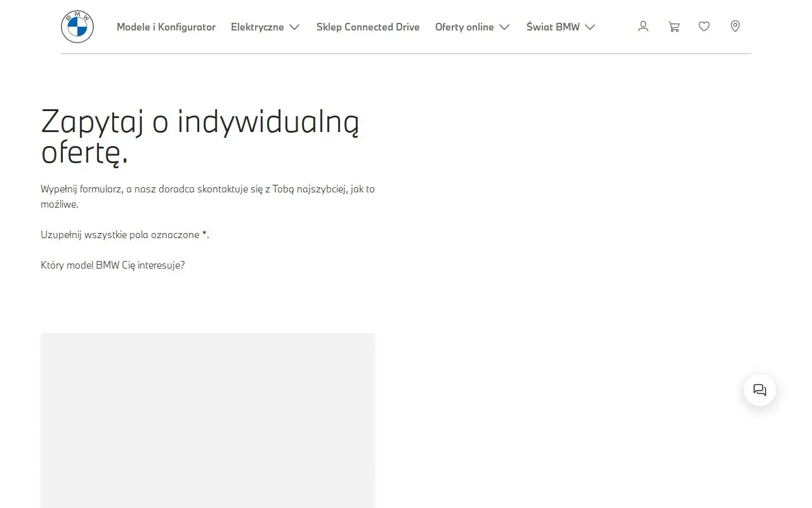The width and height of the screenshot is (812, 508).
Task: Open the wishlist heart icon
Action: point(704,26)
